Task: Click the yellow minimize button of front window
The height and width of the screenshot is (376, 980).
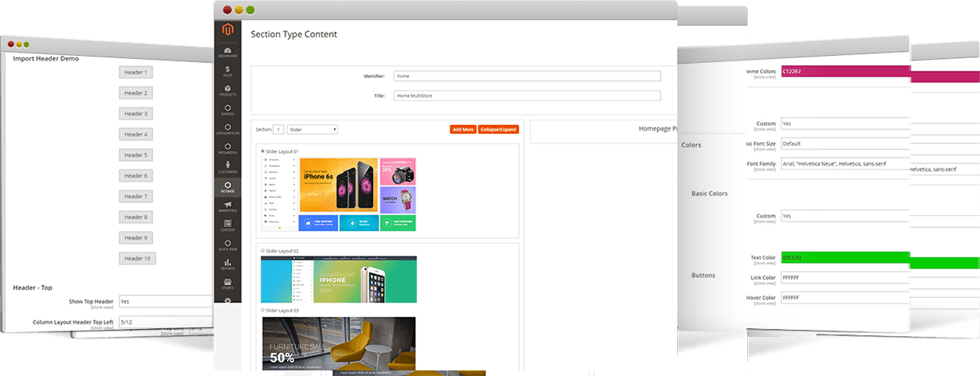Action: pyautogui.click(x=238, y=10)
